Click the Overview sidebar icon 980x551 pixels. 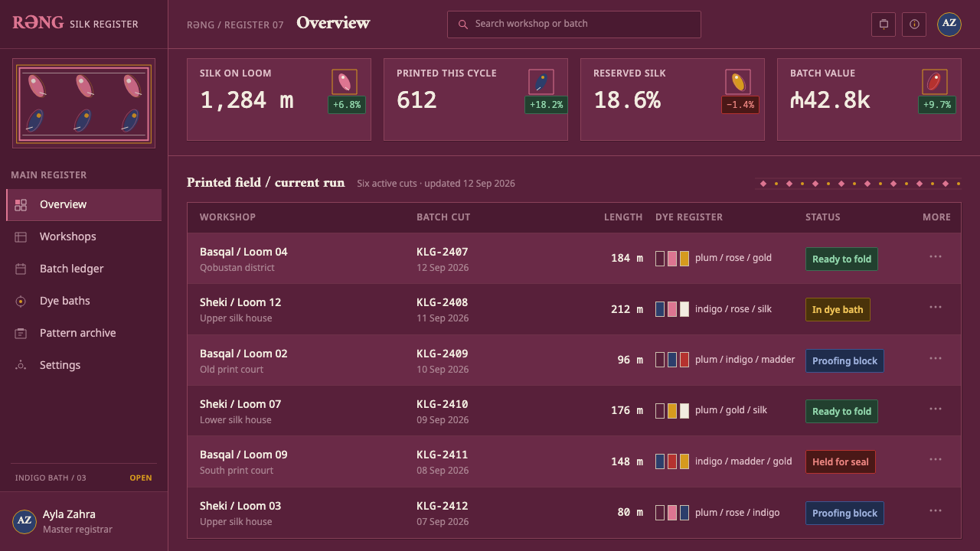21,204
